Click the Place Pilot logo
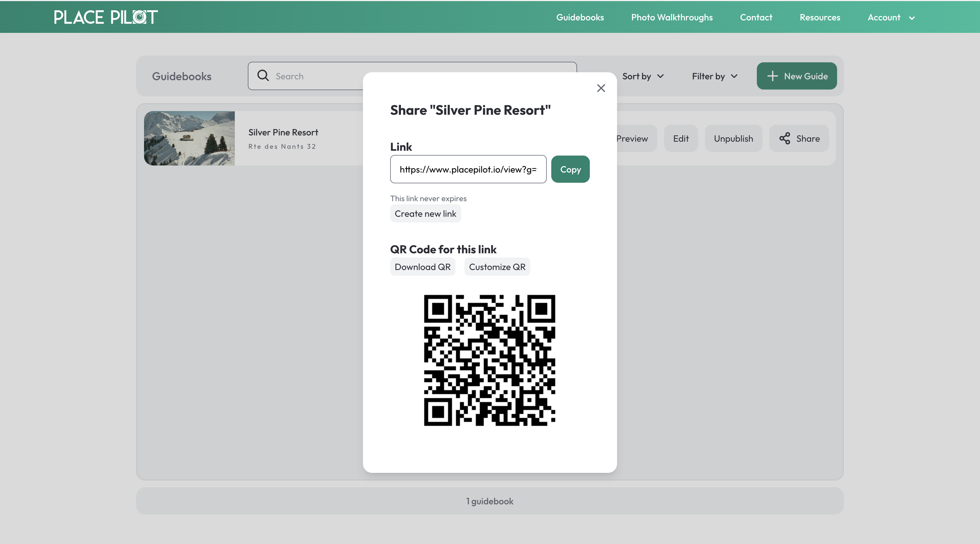 (106, 17)
